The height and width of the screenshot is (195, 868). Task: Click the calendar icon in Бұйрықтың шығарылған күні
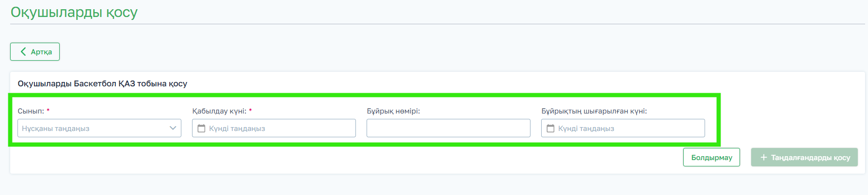click(550, 129)
